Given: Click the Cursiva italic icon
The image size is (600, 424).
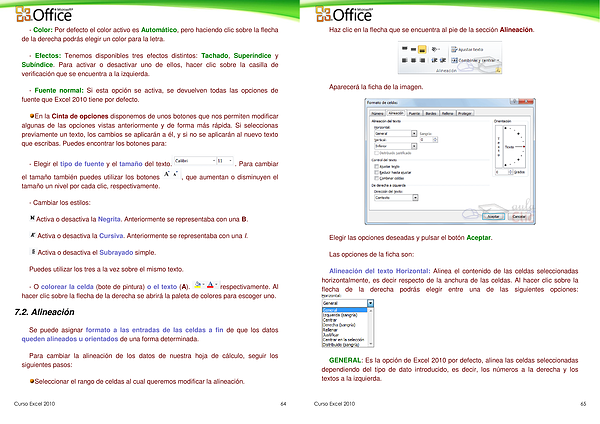Looking at the screenshot, I should point(33,235).
